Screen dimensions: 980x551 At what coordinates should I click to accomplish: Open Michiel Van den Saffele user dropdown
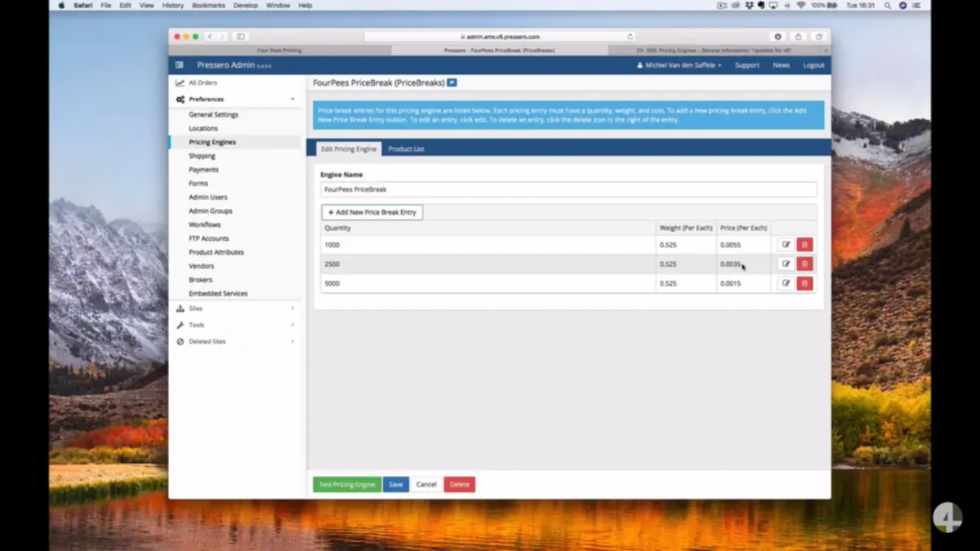[679, 65]
